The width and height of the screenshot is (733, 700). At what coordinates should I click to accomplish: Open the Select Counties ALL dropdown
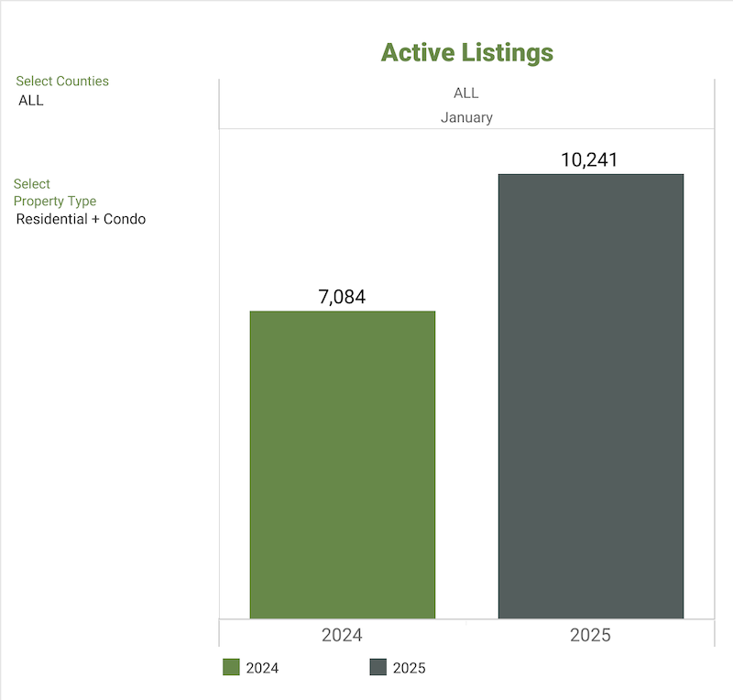[x=31, y=101]
